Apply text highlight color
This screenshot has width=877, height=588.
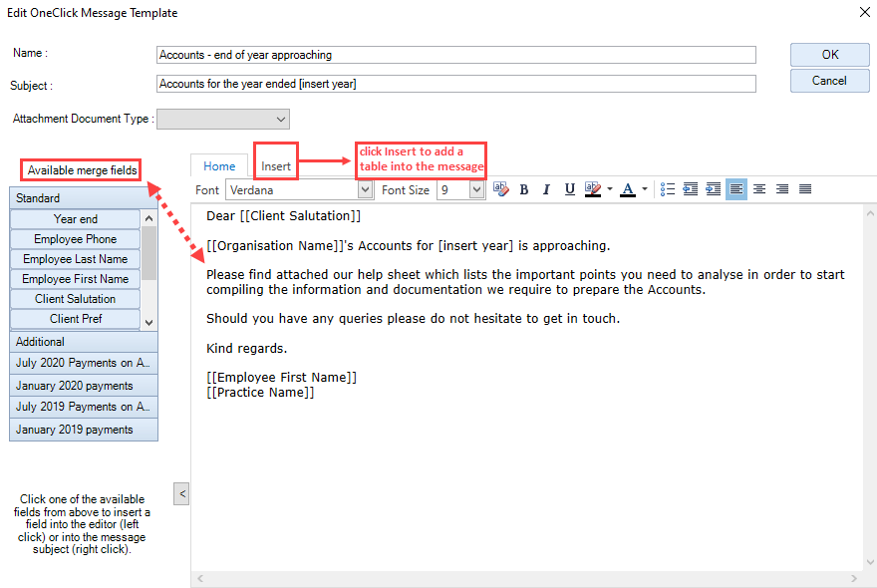click(x=592, y=189)
